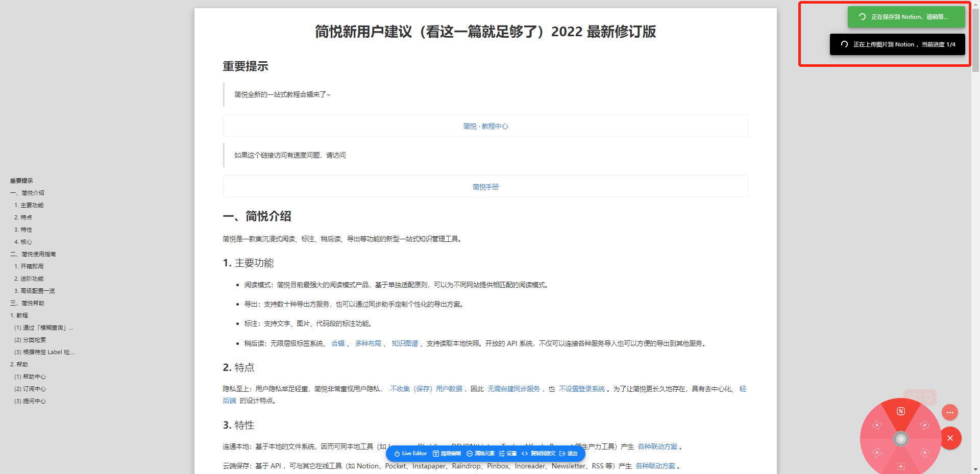Select 重要提示 in the sidebar outline
This screenshot has width=980, height=474.
pos(21,180)
